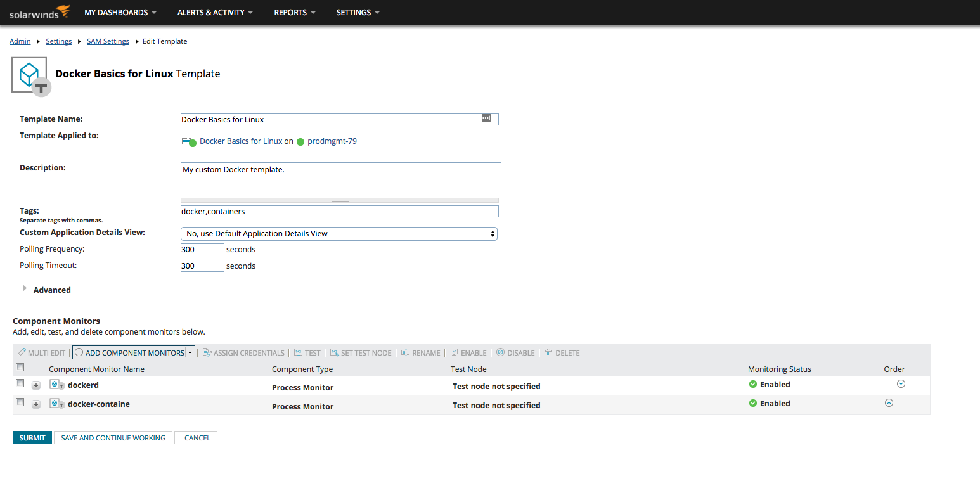This screenshot has width=980, height=488.
Task: Click the docker-containe monitor name
Action: pos(99,404)
